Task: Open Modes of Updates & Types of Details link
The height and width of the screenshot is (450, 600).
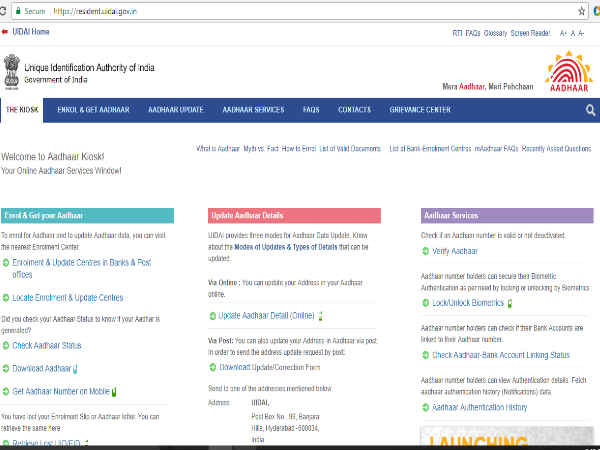Action: pos(285,247)
